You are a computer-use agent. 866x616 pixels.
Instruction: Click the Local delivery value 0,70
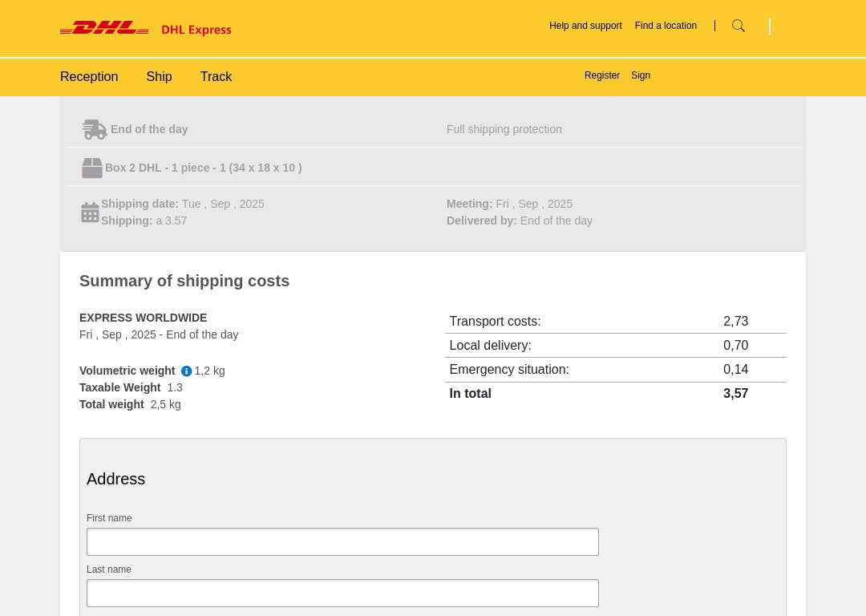click(735, 345)
